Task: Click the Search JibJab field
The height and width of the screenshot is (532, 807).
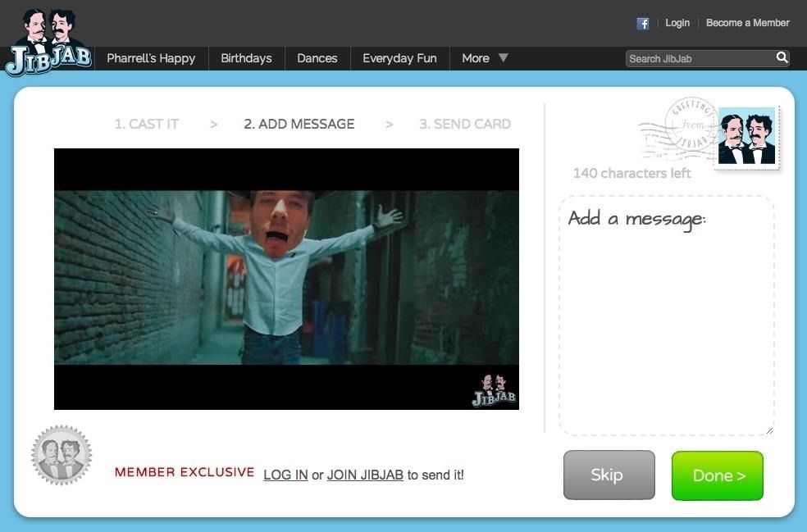Action: point(699,58)
